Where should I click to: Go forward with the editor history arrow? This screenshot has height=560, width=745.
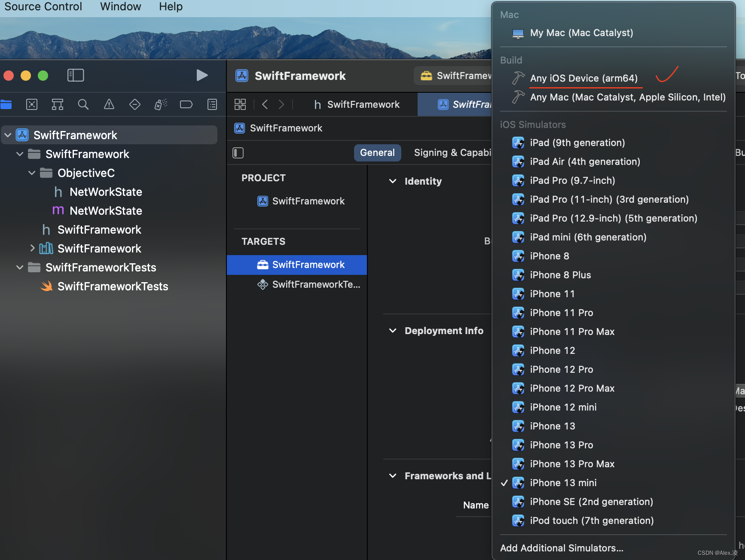click(x=281, y=104)
